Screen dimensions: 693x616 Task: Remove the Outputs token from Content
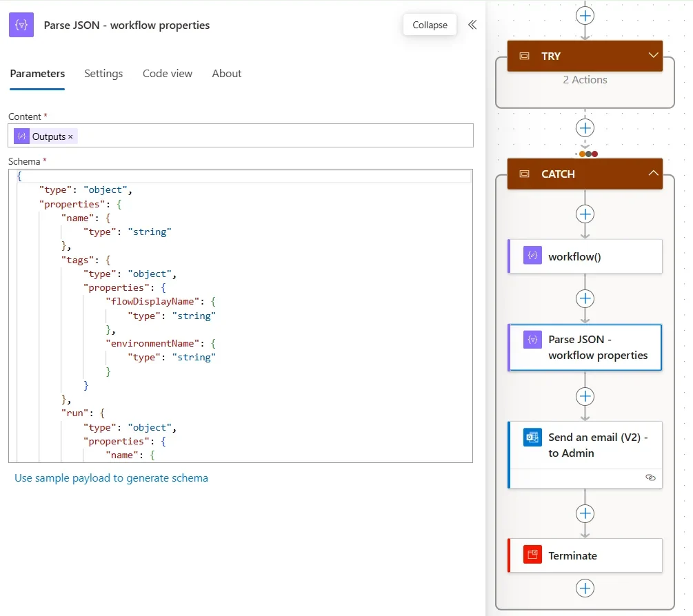tap(71, 137)
